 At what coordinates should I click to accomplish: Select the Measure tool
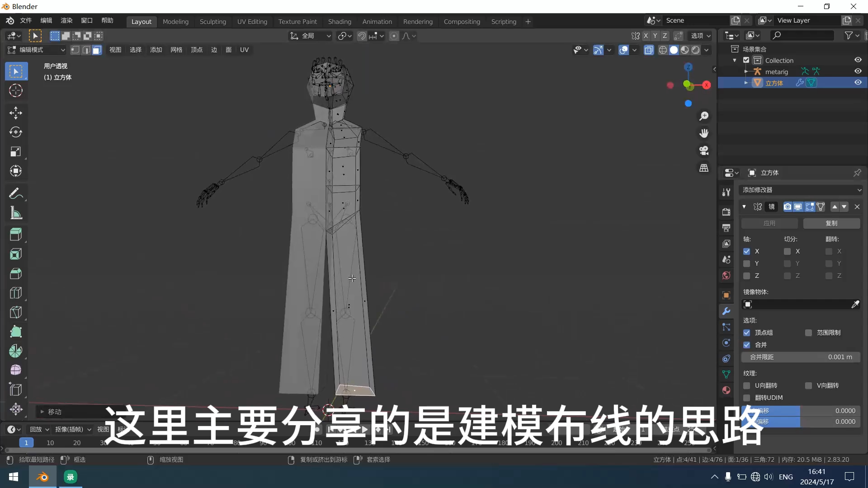click(16, 213)
